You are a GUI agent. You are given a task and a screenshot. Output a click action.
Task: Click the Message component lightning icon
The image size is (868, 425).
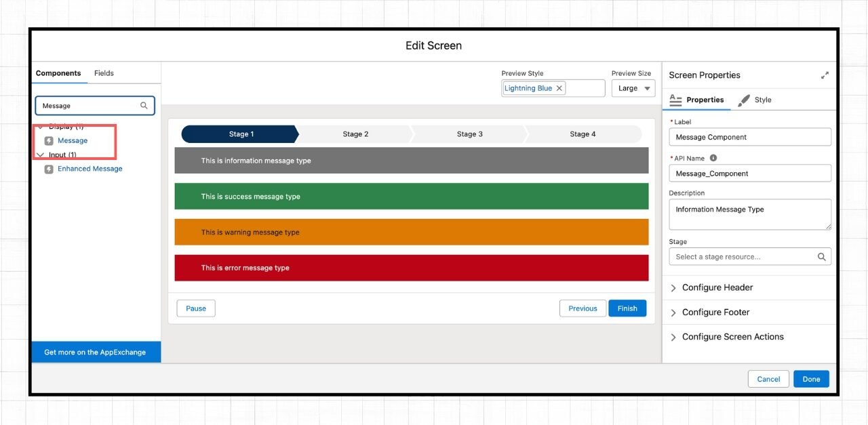49,141
